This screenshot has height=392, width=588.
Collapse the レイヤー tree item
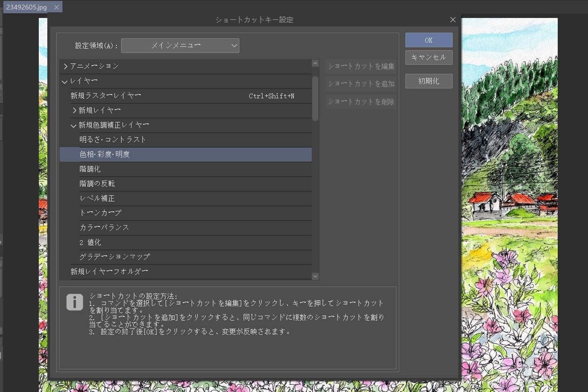coord(65,81)
